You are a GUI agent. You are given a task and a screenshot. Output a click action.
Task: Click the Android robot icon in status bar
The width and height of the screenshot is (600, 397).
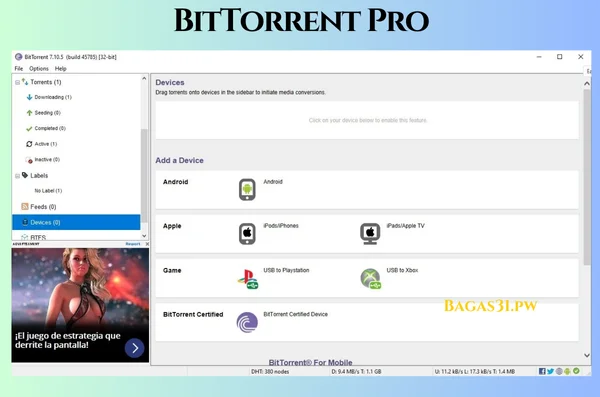567,371
